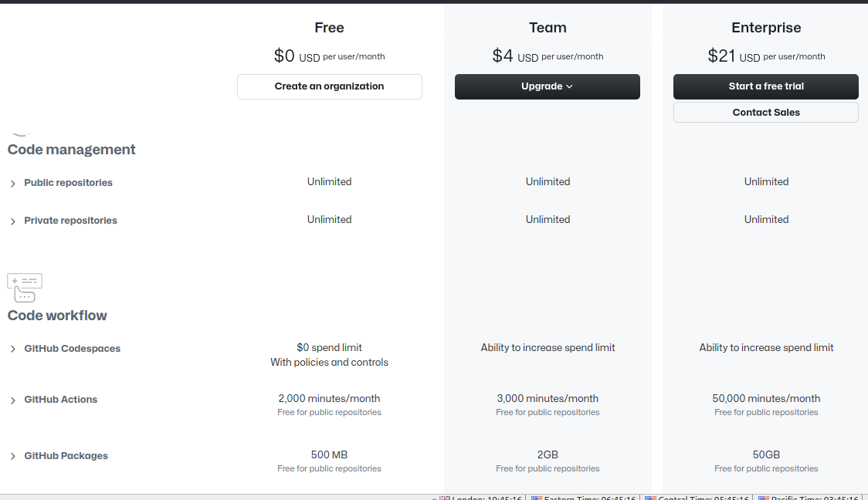Expand the GitHub Actions details chevron
The height and width of the screenshot is (500, 868).
12,400
